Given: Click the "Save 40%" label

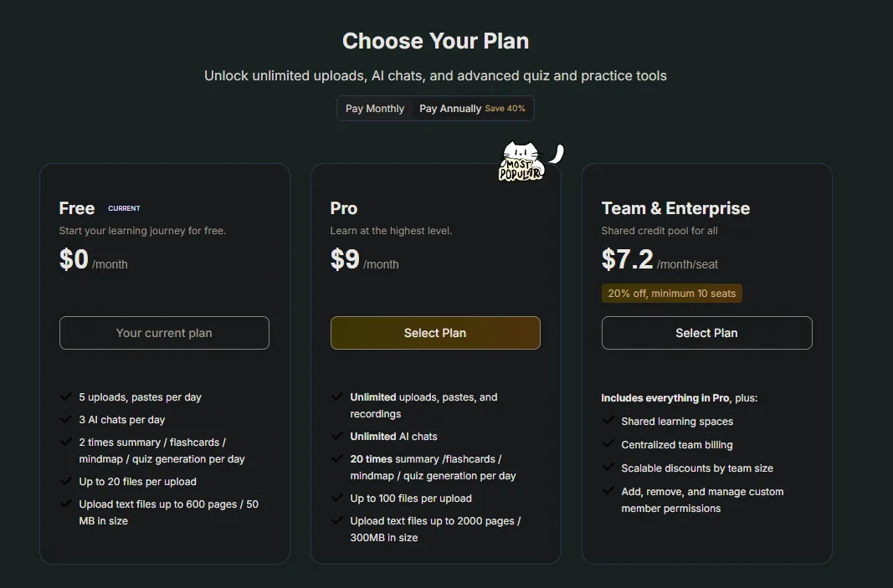Looking at the screenshot, I should [506, 109].
